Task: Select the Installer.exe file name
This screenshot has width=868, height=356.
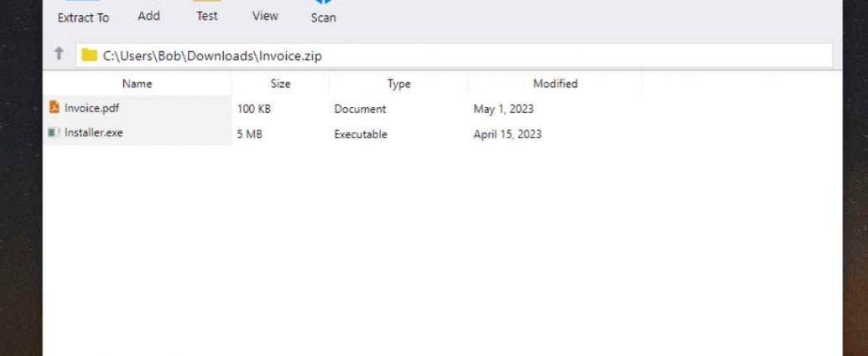Action: [94, 132]
